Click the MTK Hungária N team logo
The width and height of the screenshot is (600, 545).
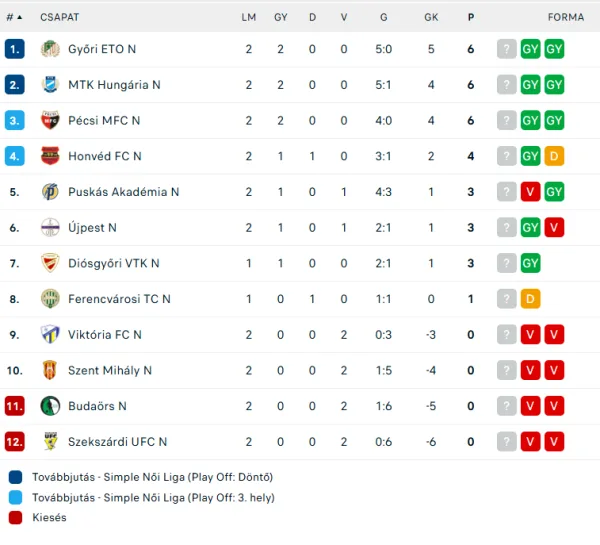coord(50,85)
